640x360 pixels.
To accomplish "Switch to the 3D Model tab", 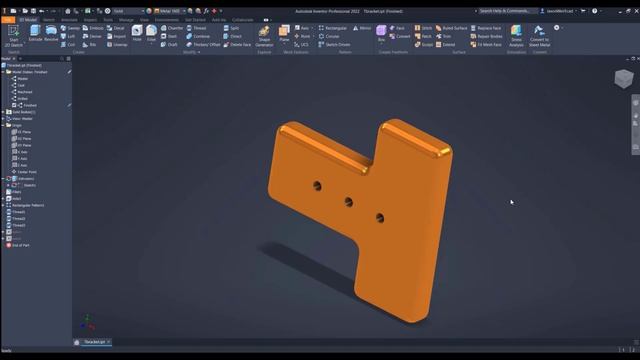I will (28, 20).
